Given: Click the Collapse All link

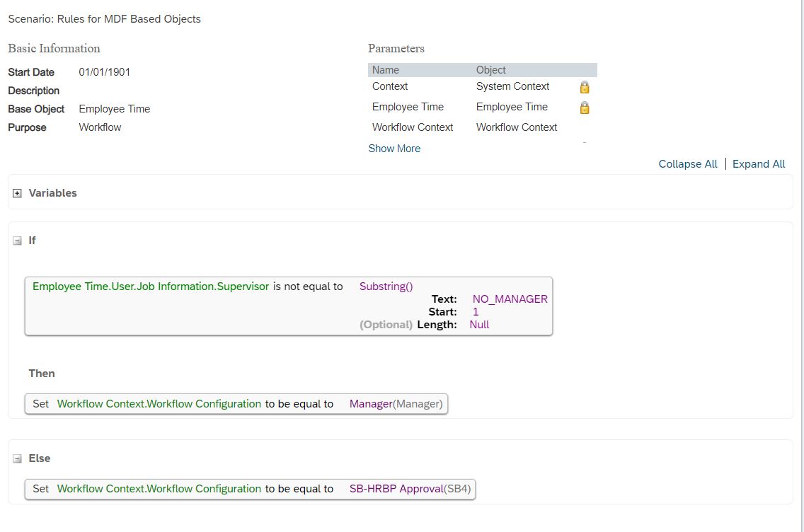Looking at the screenshot, I should [x=688, y=164].
